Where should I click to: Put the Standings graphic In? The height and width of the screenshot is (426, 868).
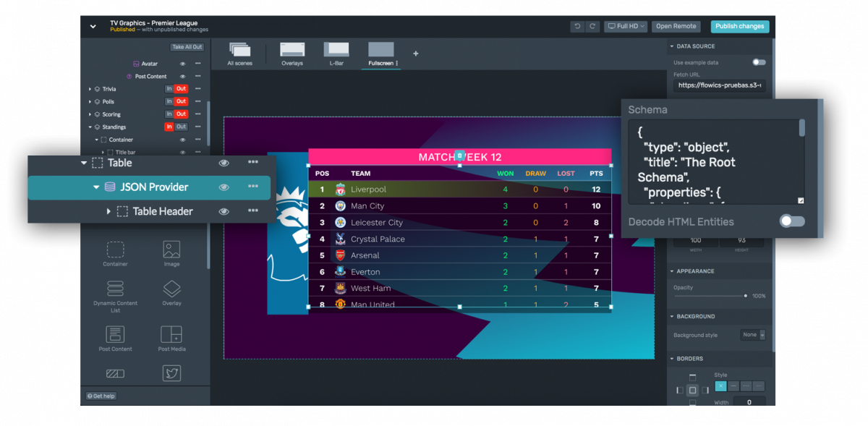pyautogui.click(x=169, y=127)
